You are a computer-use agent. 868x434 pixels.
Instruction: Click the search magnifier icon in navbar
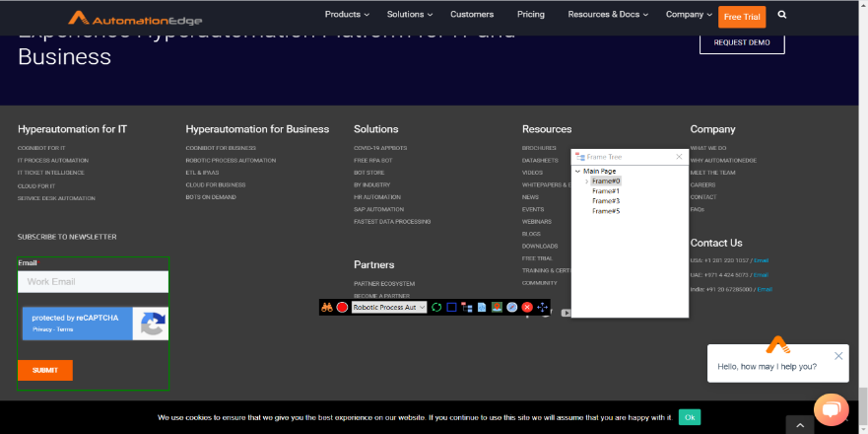781,15
